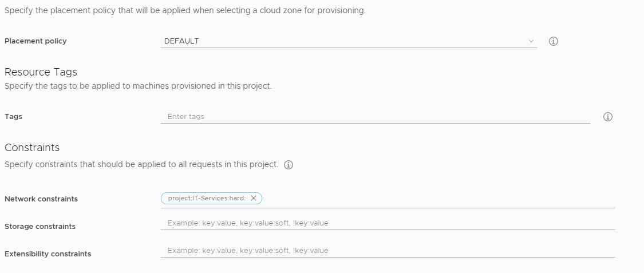The image size is (644, 273).
Task: Click the info icon next to Tags field
Action: point(607,117)
